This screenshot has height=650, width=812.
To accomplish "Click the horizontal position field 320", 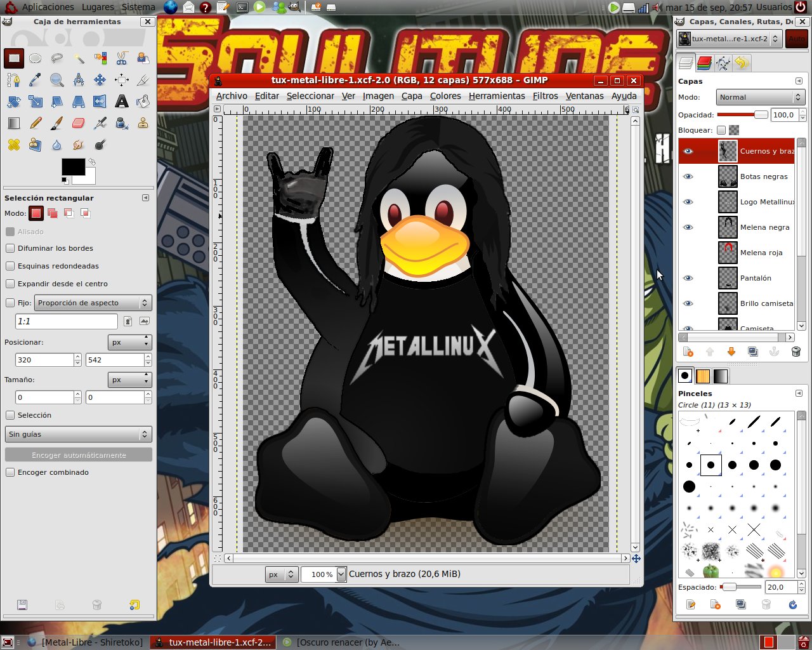I will (44, 360).
